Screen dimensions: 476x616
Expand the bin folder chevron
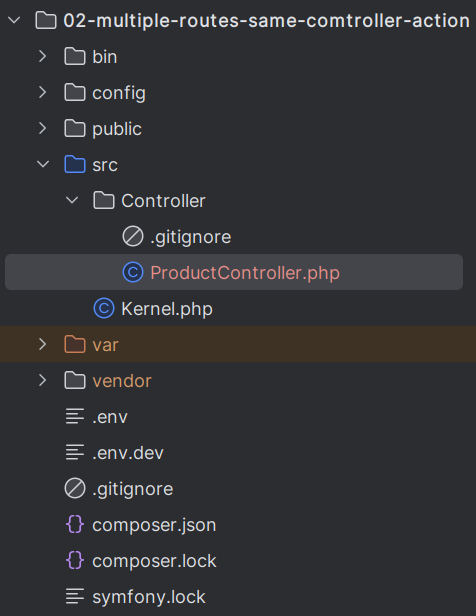pos(43,56)
